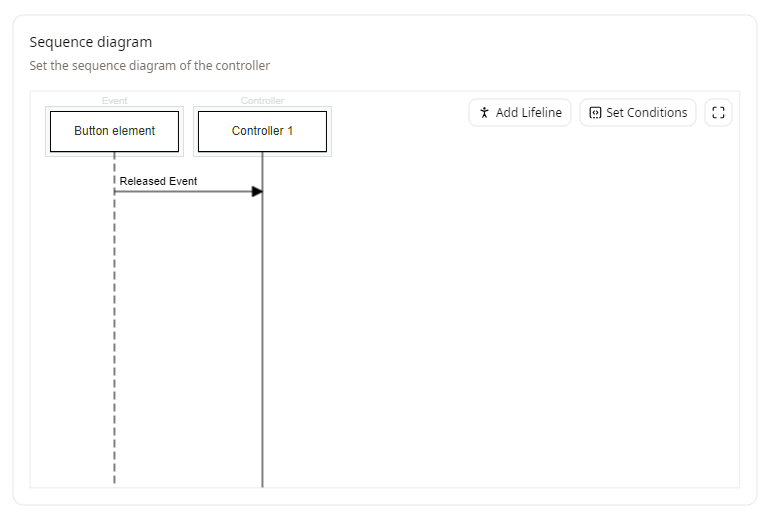Click the person icon in Add Lifeline
The height and width of the screenshot is (521, 773).
[484, 113]
